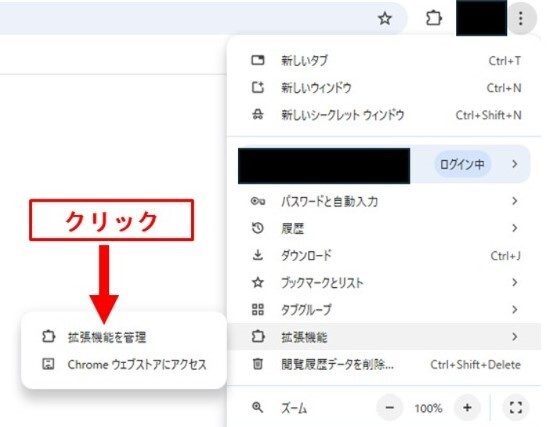The width and height of the screenshot is (560, 427).
Task: Click the ログイン中 status chip
Action: coord(462,164)
